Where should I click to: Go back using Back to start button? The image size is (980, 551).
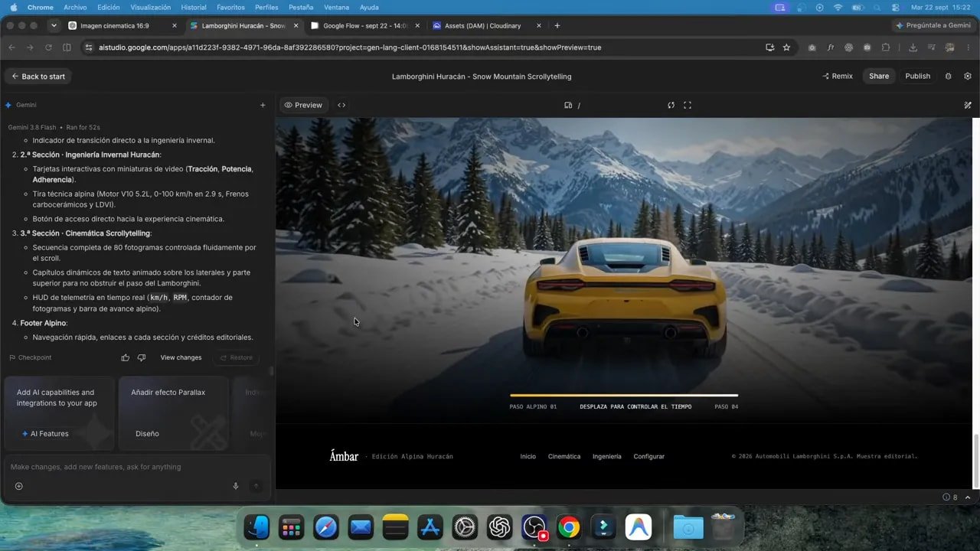point(38,77)
